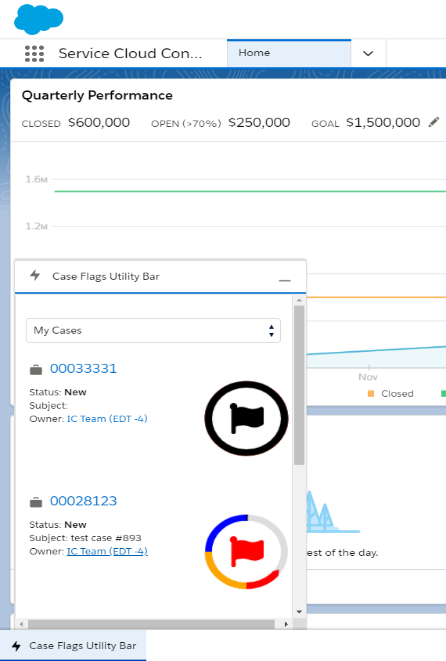This screenshot has width=446, height=661.
Task: Click the Case Flags Utility Bar panel title
Action: click(106, 277)
